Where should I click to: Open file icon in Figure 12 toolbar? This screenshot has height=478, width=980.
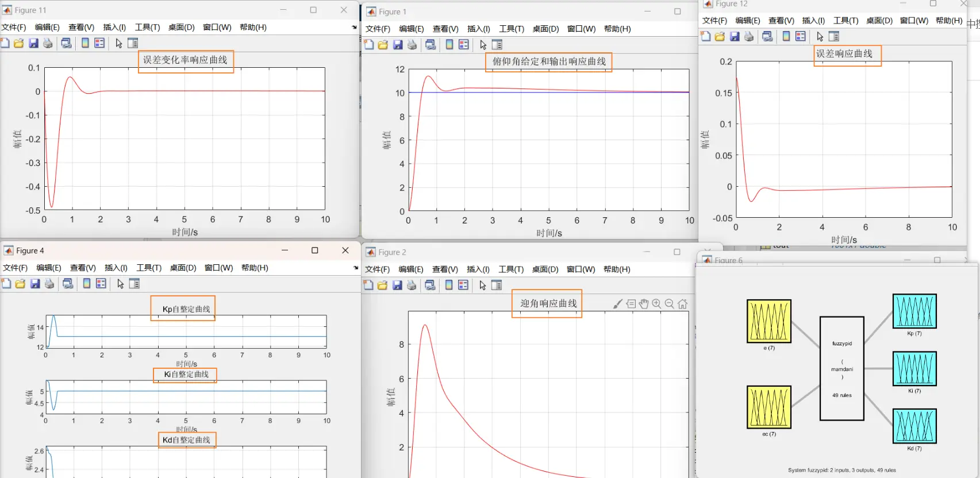pos(720,36)
